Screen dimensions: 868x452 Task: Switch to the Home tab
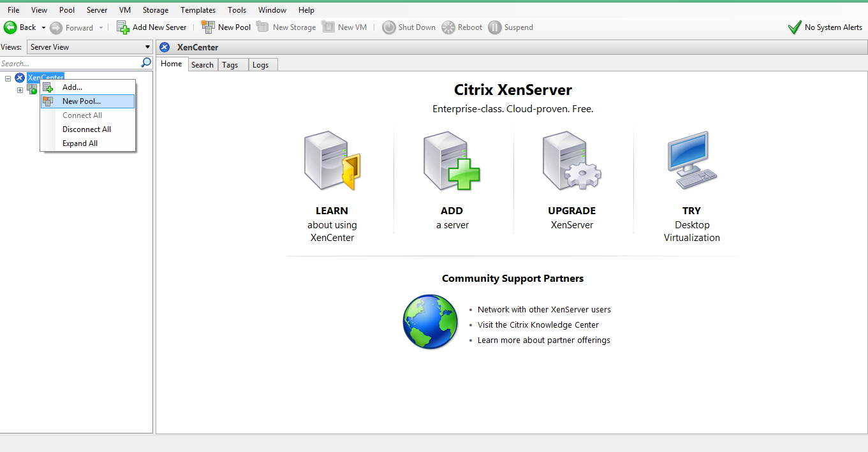click(x=172, y=64)
